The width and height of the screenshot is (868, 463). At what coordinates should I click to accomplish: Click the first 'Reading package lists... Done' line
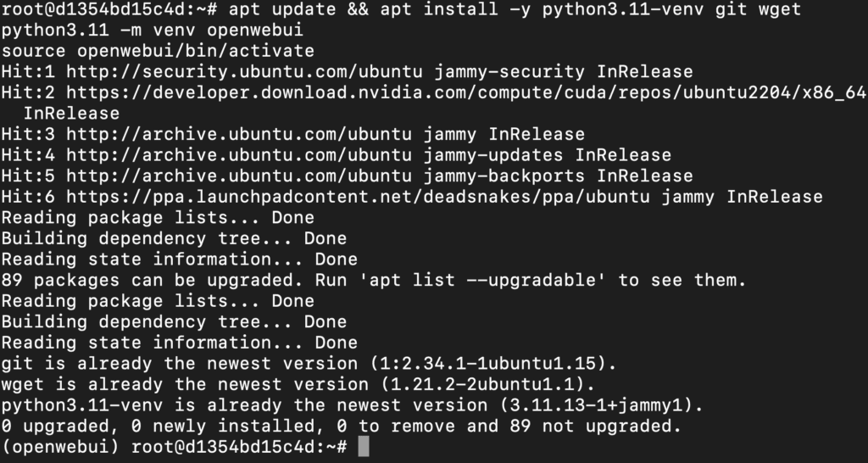(x=158, y=218)
